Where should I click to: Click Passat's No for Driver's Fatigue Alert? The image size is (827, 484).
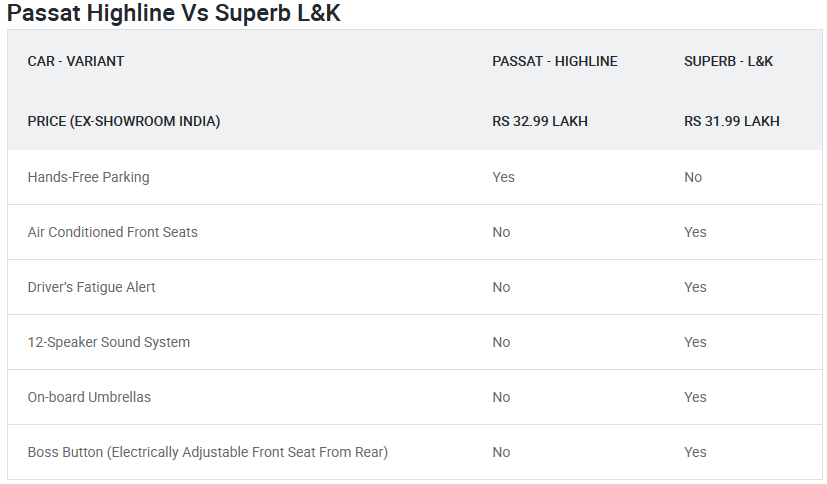click(x=501, y=287)
